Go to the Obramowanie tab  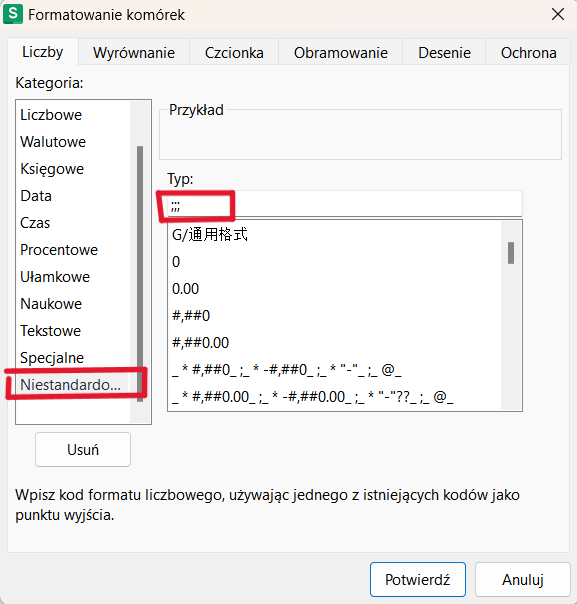coord(340,53)
